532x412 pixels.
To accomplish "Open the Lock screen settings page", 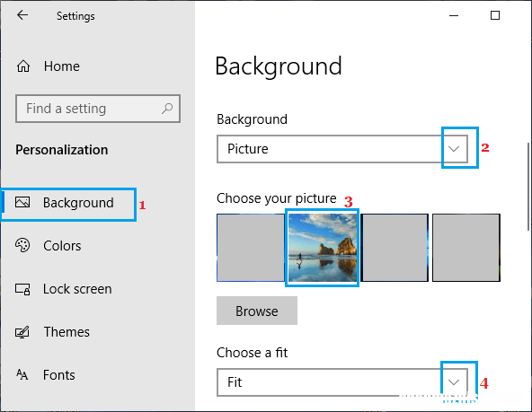I will [x=77, y=289].
